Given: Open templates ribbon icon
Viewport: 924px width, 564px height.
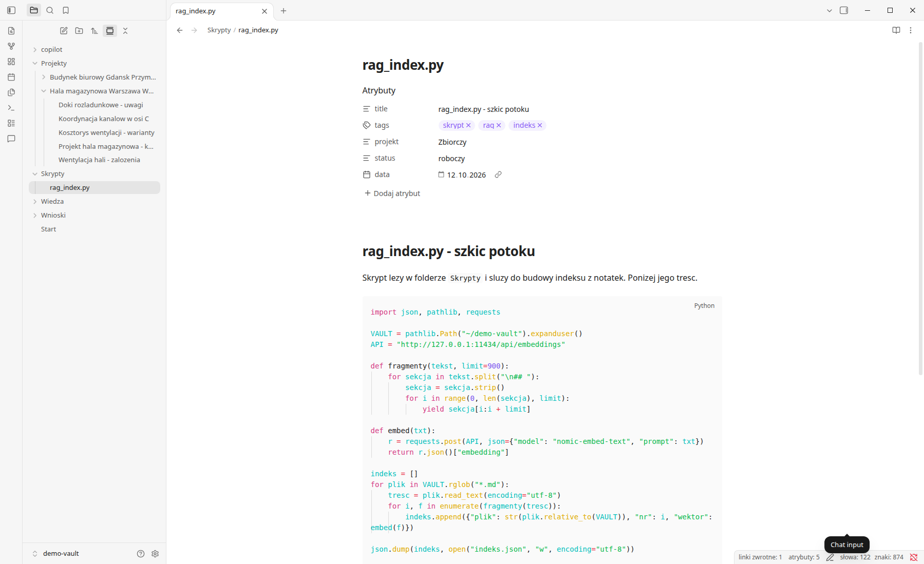Looking at the screenshot, I should (x=11, y=92).
